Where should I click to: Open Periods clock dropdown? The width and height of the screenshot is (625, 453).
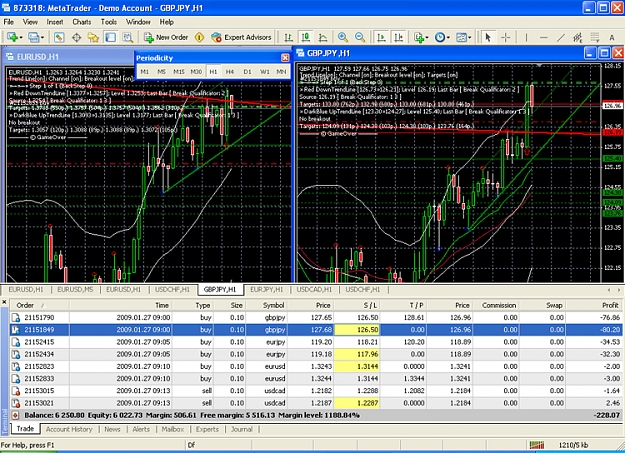[442, 37]
